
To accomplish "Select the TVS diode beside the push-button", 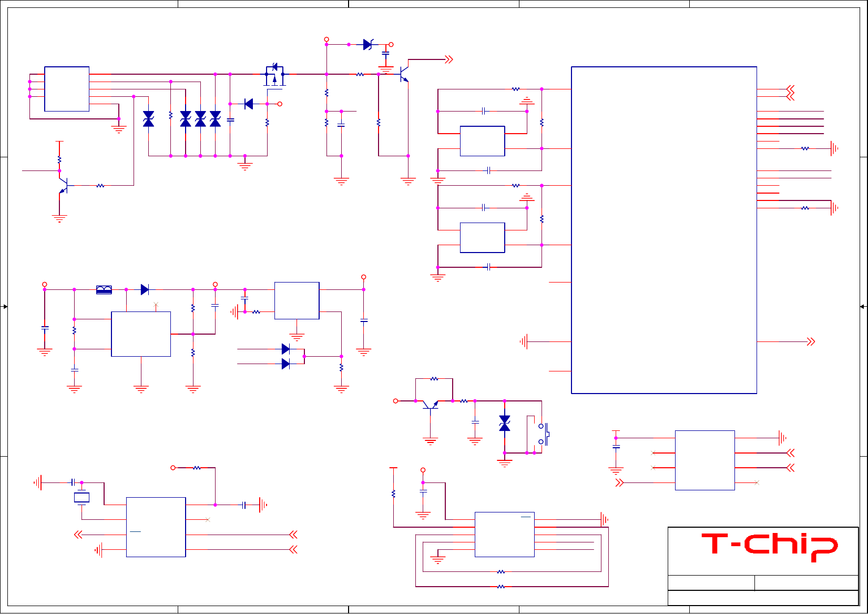I will coord(505,423).
